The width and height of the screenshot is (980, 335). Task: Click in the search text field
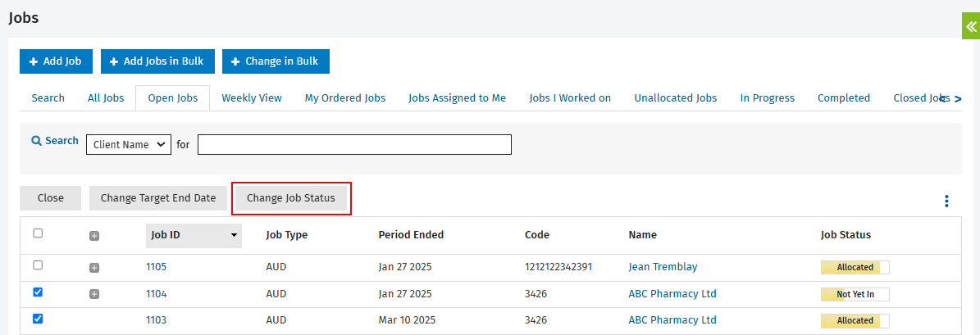(354, 144)
